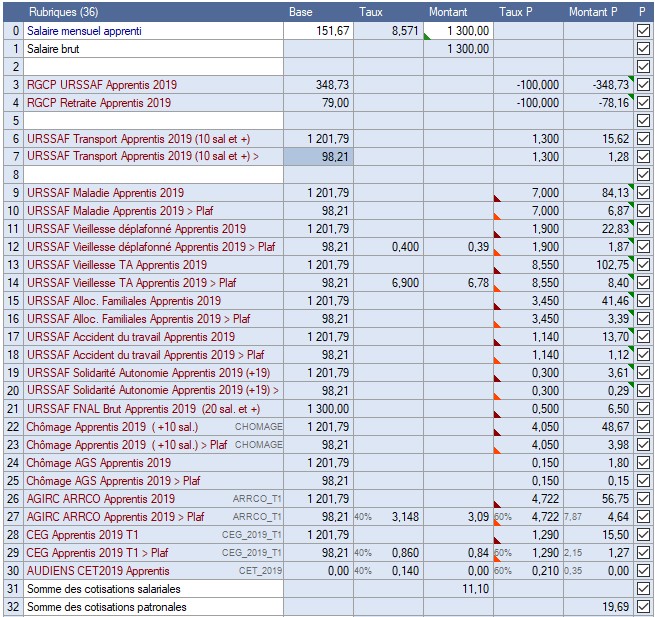Click the Montant P column header
Image resolution: width=655 pixels, height=617 pixels.
click(x=593, y=12)
